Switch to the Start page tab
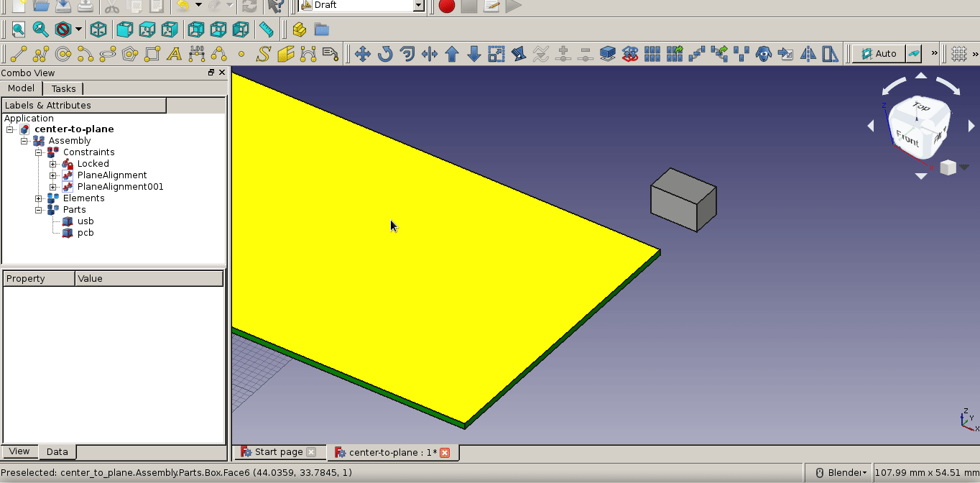980x483 pixels. [280, 452]
